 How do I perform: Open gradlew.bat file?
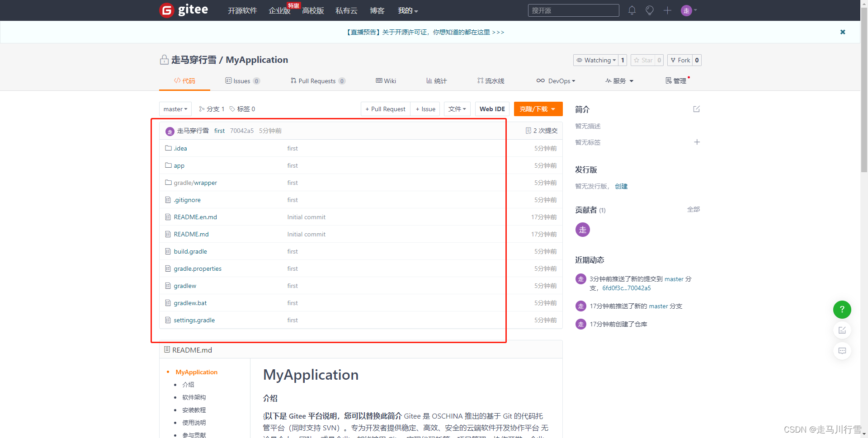(x=190, y=303)
